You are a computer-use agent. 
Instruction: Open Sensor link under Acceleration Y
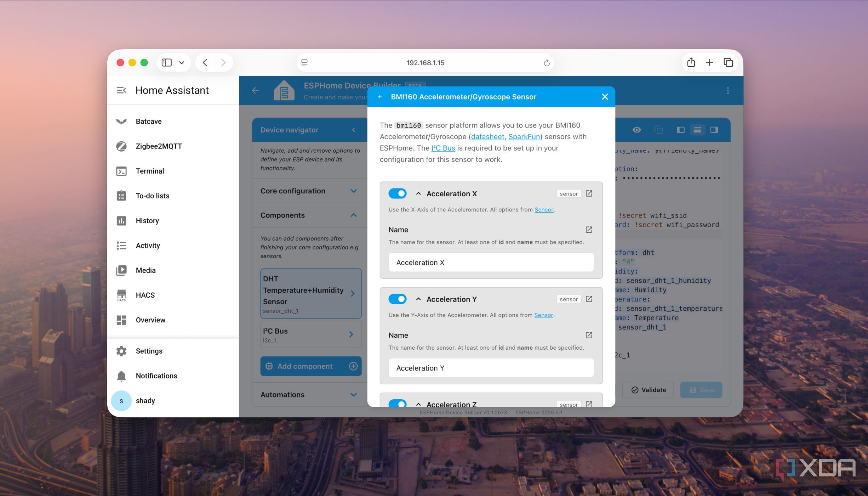[543, 315]
